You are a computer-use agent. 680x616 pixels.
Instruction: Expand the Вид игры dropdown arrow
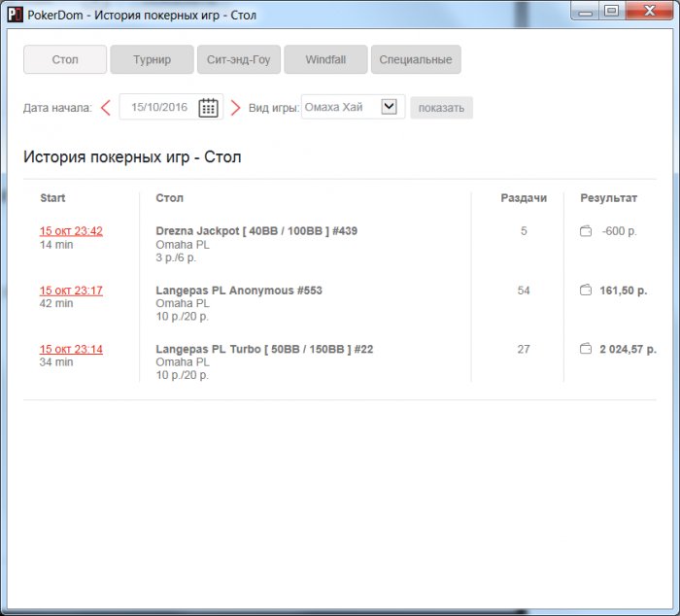pos(389,106)
